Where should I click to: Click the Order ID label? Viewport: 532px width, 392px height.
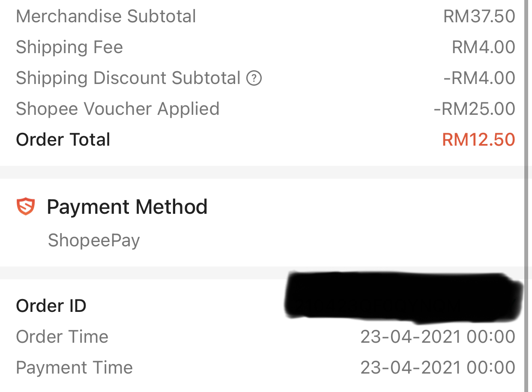[51, 306]
